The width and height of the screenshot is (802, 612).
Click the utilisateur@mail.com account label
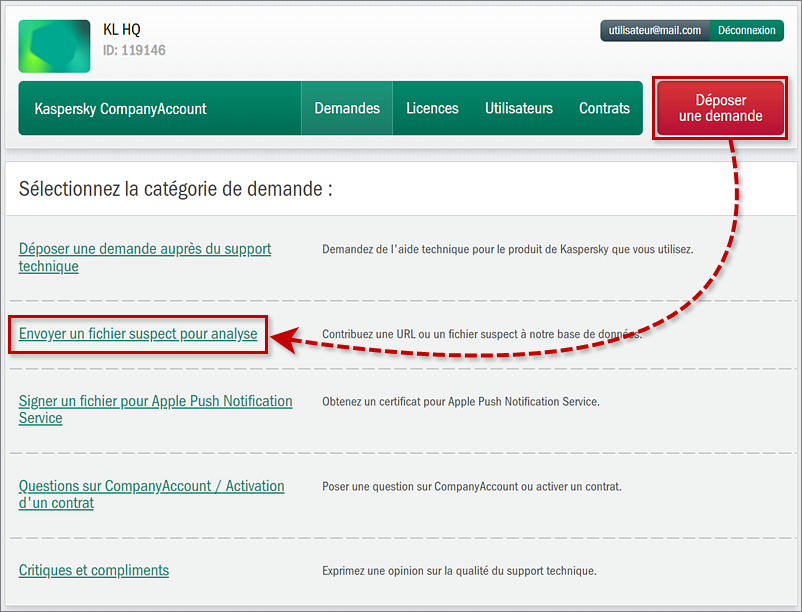655,30
